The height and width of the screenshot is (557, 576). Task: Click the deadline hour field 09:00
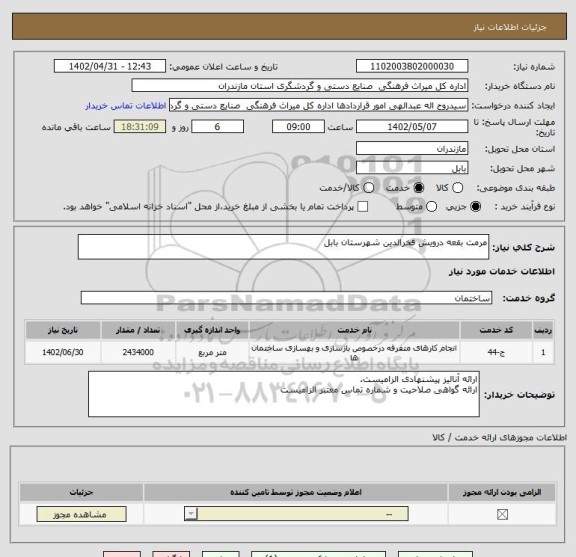(298, 127)
